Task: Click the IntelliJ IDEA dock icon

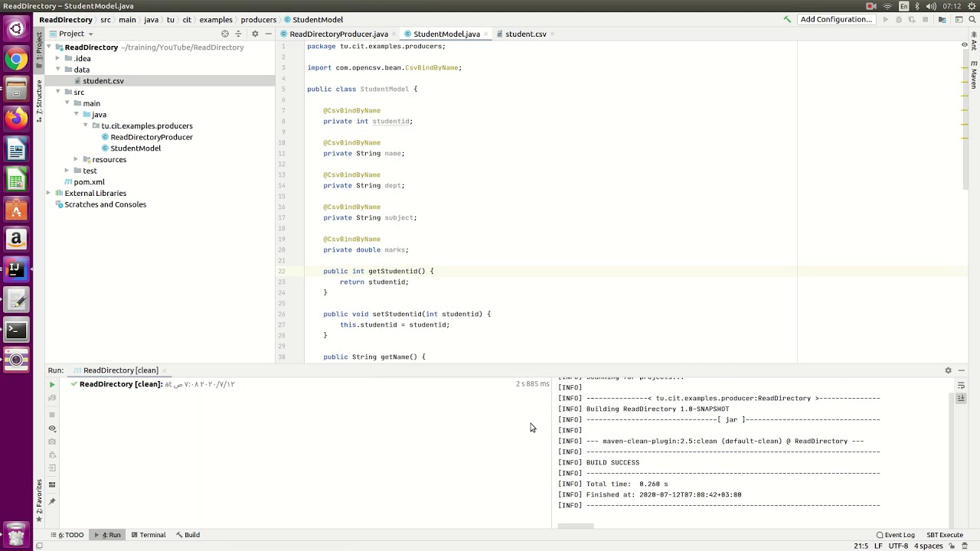Action: pos(16,269)
